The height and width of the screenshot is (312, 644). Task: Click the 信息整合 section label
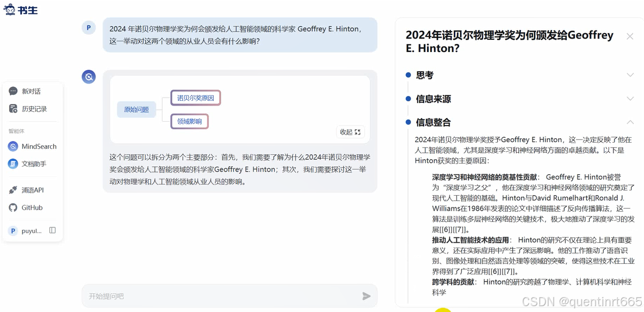(433, 122)
